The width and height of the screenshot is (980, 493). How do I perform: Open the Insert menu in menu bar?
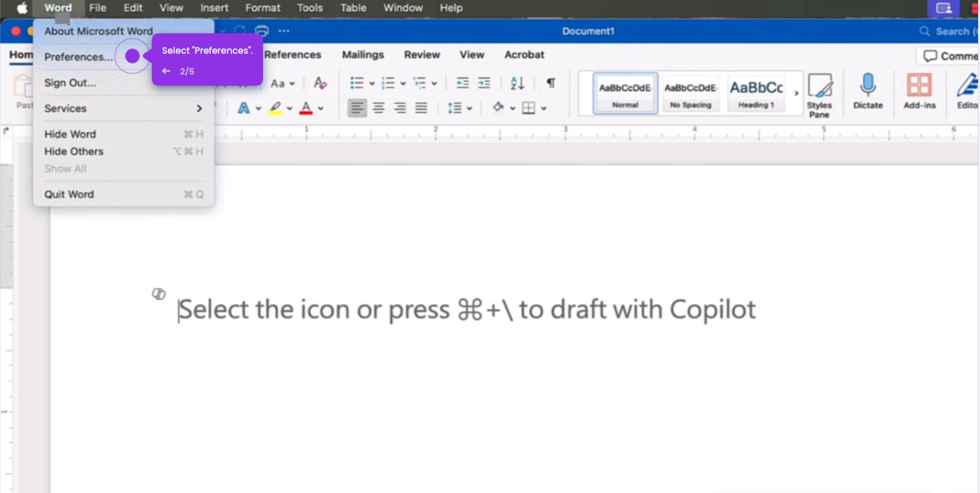(214, 8)
